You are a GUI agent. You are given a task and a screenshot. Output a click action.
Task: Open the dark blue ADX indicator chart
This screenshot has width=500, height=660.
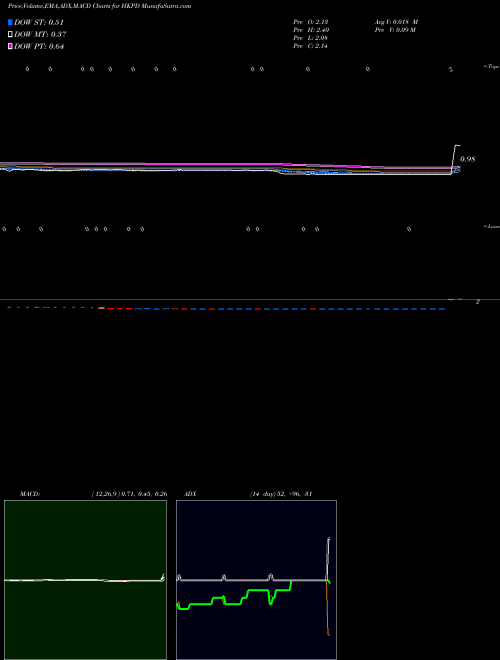click(256, 580)
